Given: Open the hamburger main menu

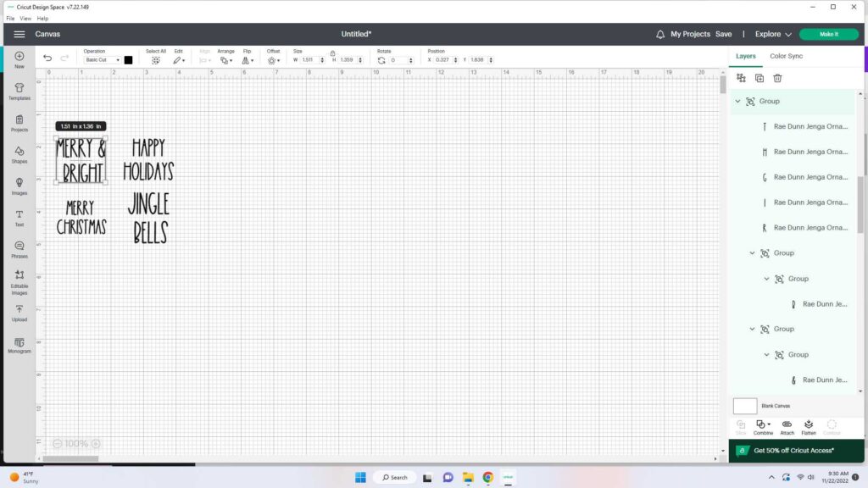Looking at the screenshot, I should click(x=19, y=34).
